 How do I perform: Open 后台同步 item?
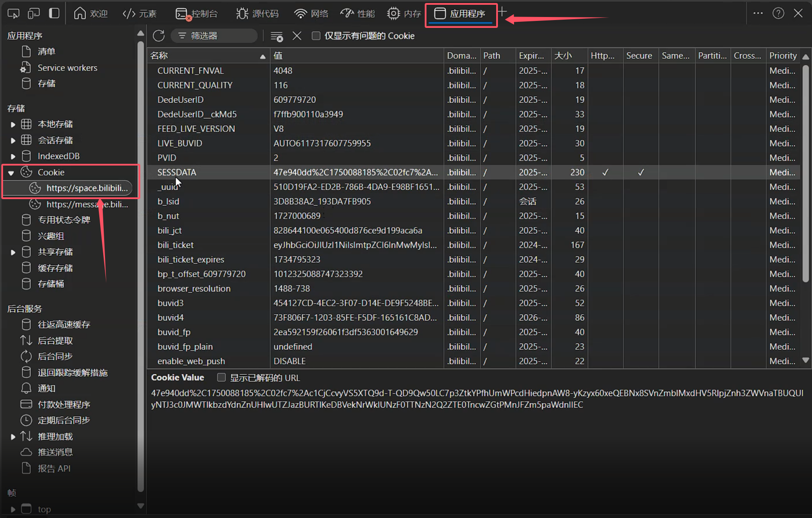[x=55, y=356]
